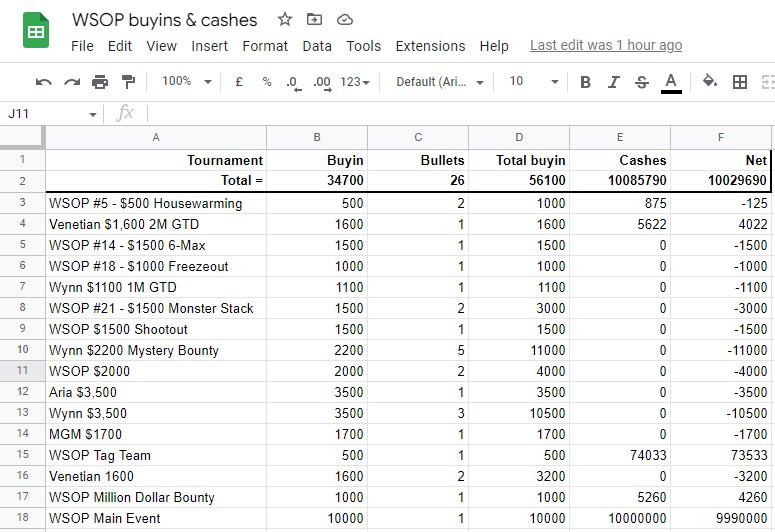This screenshot has width=775, height=532.
Task: Open the Default (Arial) font dropdown
Action: tap(439, 82)
